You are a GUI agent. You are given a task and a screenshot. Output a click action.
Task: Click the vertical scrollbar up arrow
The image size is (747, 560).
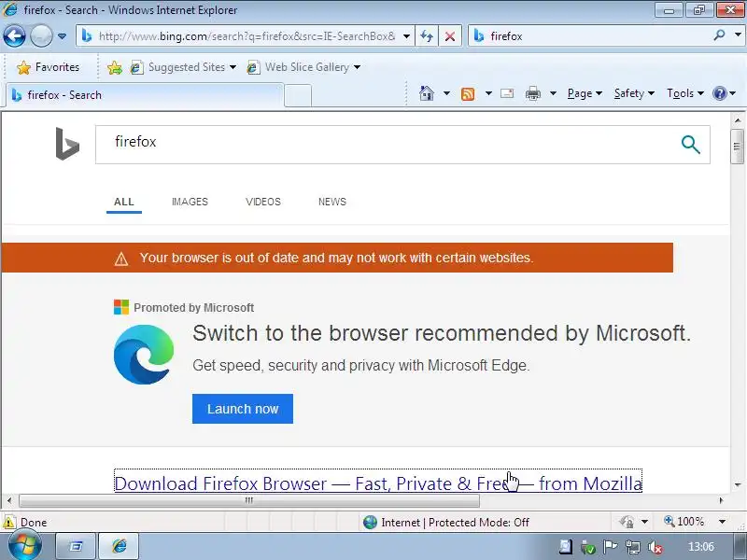(x=737, y=120)
